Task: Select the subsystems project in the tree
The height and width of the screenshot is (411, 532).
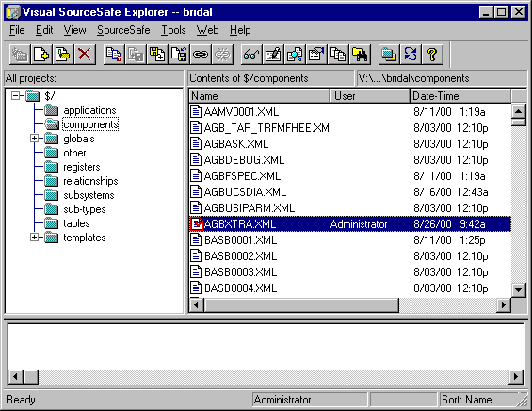Action: pos(89,195)
